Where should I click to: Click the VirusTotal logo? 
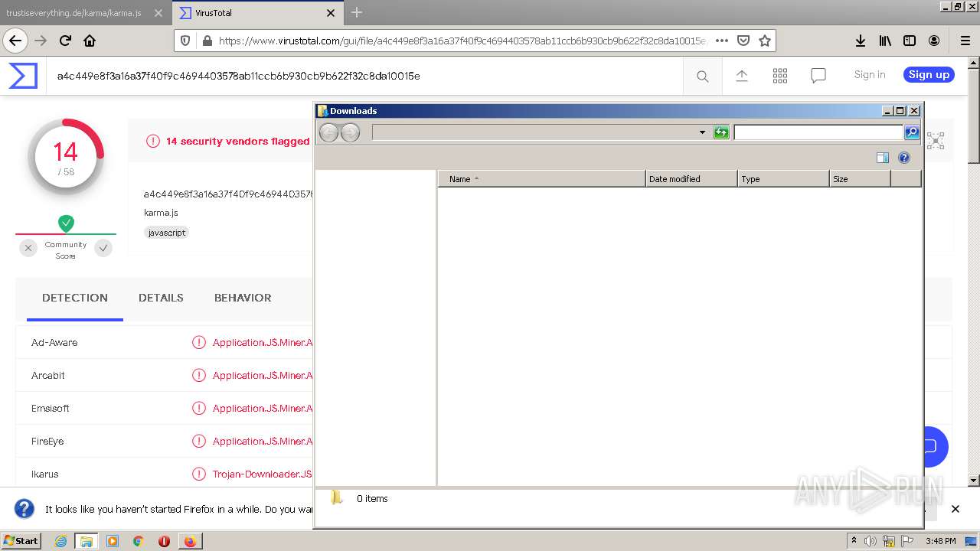23,76
